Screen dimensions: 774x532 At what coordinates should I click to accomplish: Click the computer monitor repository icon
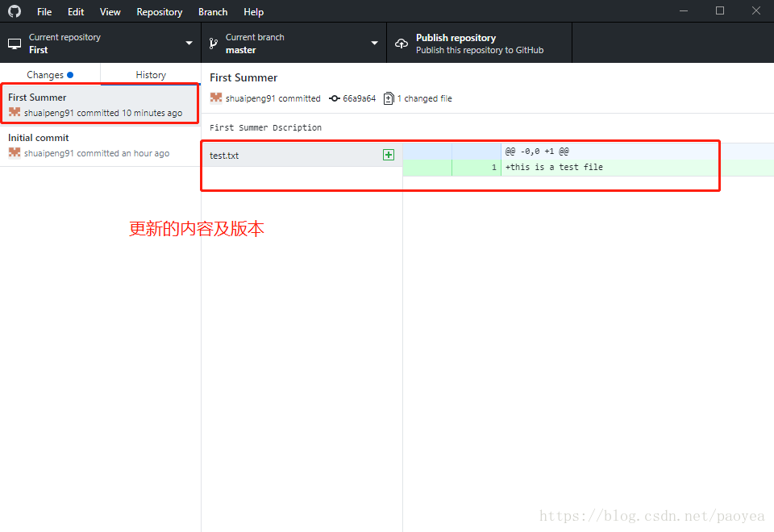15,44
